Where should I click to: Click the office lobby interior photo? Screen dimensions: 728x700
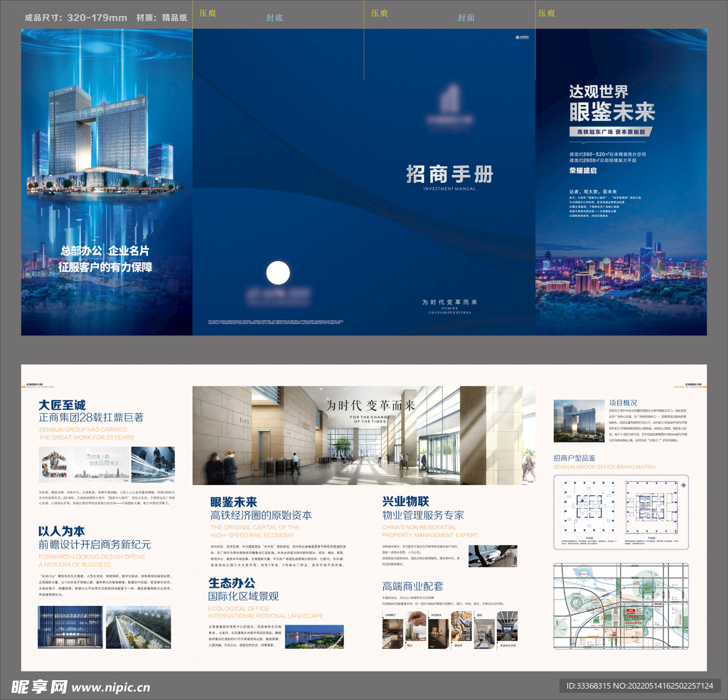click(x=364, y=435)
